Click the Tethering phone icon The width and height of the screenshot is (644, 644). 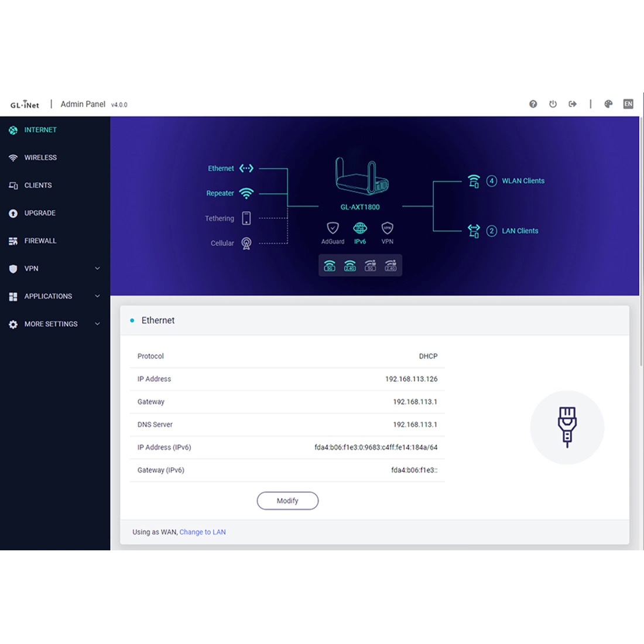click(246, 218)
